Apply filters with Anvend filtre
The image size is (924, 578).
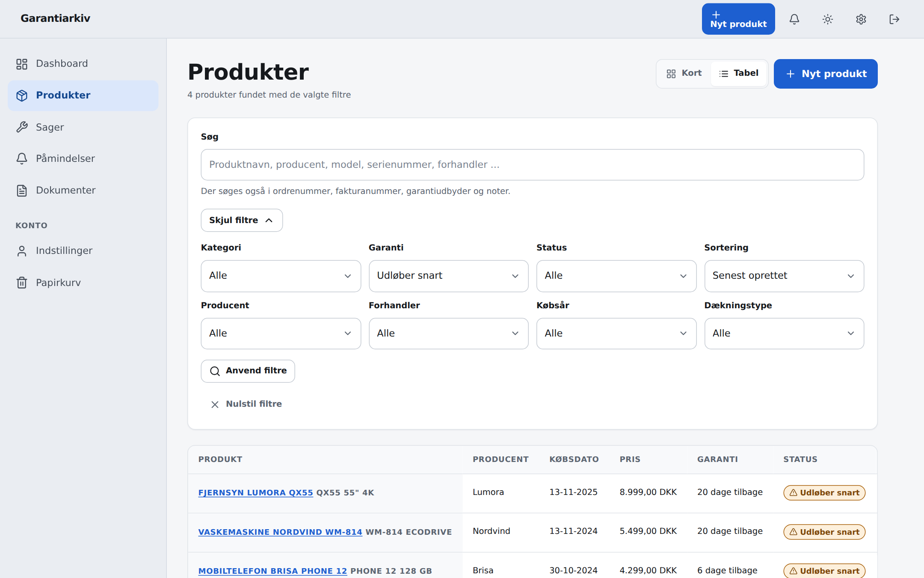(x=248, y=371)
